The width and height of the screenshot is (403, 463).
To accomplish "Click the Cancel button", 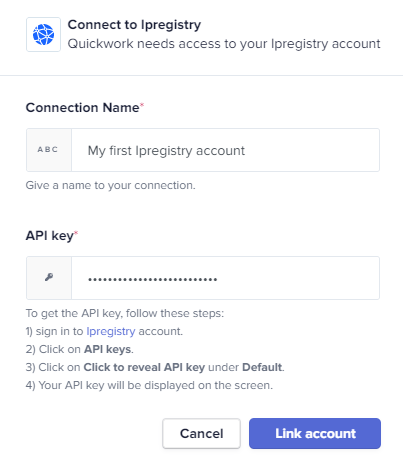I will pyautogui.click(x=201, y=433).
